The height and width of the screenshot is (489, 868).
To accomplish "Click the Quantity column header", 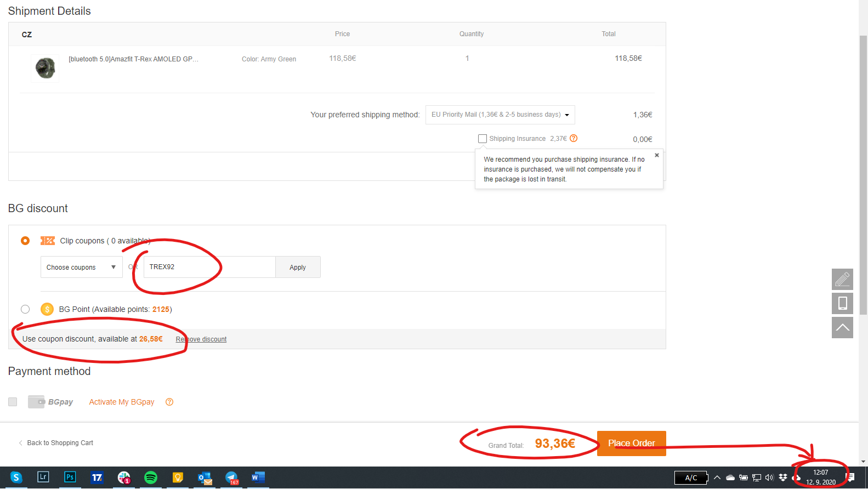I will [x=472, y=34].
